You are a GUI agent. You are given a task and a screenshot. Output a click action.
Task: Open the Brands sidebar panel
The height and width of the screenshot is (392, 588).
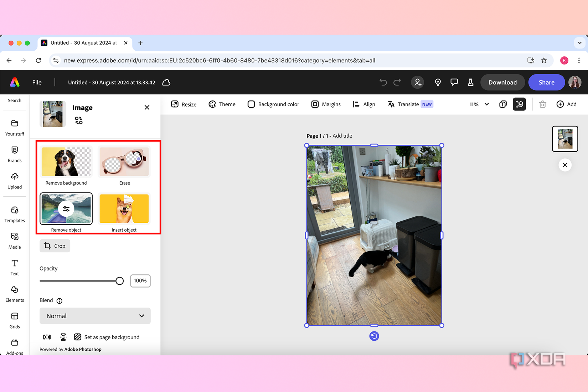tap(15, 154)
